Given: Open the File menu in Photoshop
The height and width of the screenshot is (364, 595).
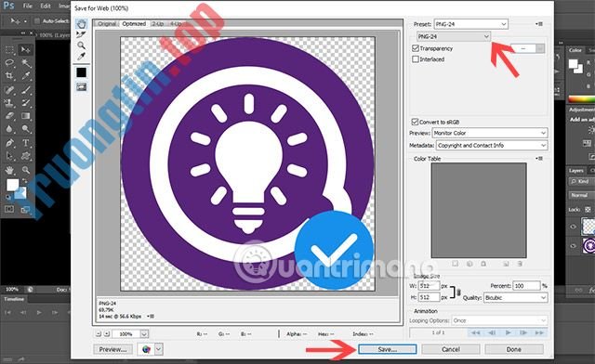Looking at the screenshot, I should (x=27, y=6).
